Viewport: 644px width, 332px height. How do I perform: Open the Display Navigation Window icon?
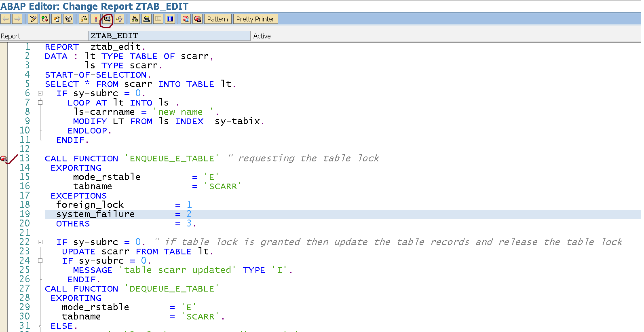click(147, 19)
